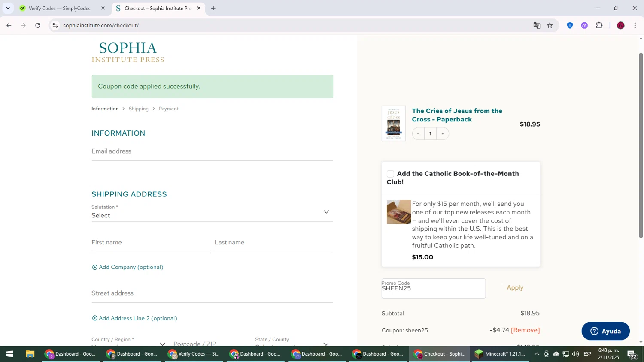The width and height of the screenshot is (644, 362).
Task: Remove the sheen25 coupon
Action: (x=525, y=330)
